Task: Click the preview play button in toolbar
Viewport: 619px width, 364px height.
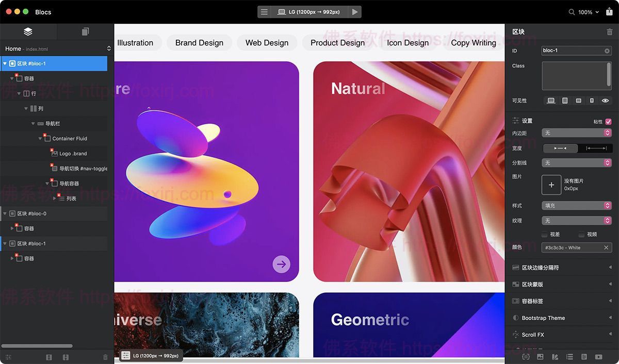Action: (354, 12)
